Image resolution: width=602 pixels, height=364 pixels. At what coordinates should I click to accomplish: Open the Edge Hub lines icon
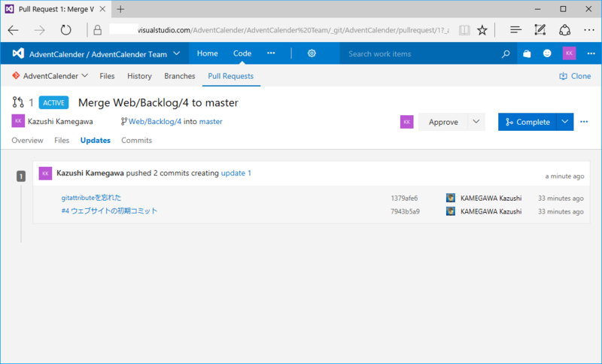(x=515, y=30)
